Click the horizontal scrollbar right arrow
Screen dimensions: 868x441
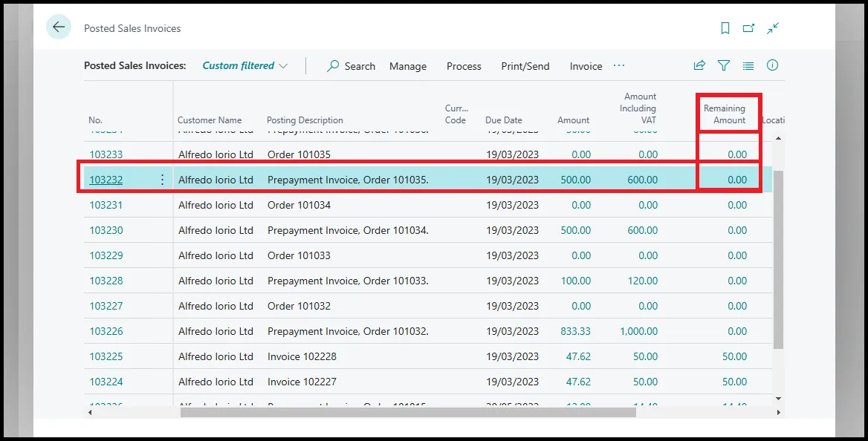pyautogui.click(x=778, y=412)
